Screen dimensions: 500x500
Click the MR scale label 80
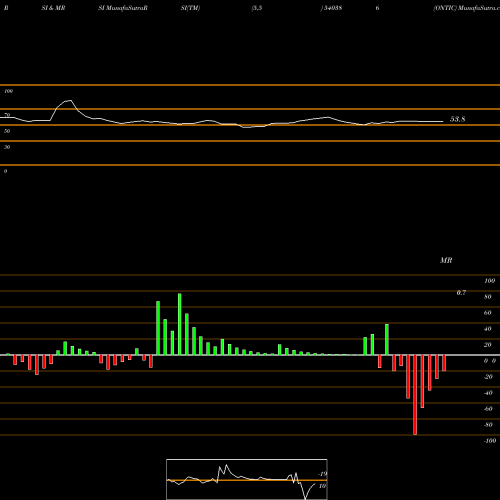pos(488,297)
